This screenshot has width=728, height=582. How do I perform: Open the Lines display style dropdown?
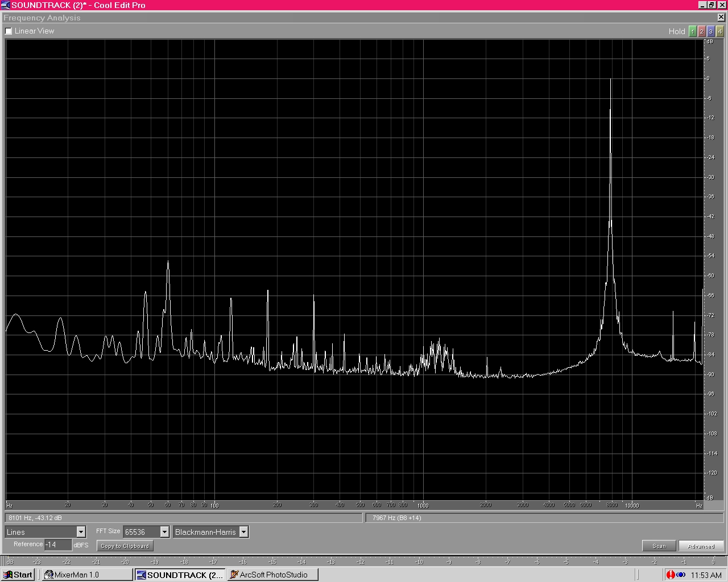(x=81, y=532)
